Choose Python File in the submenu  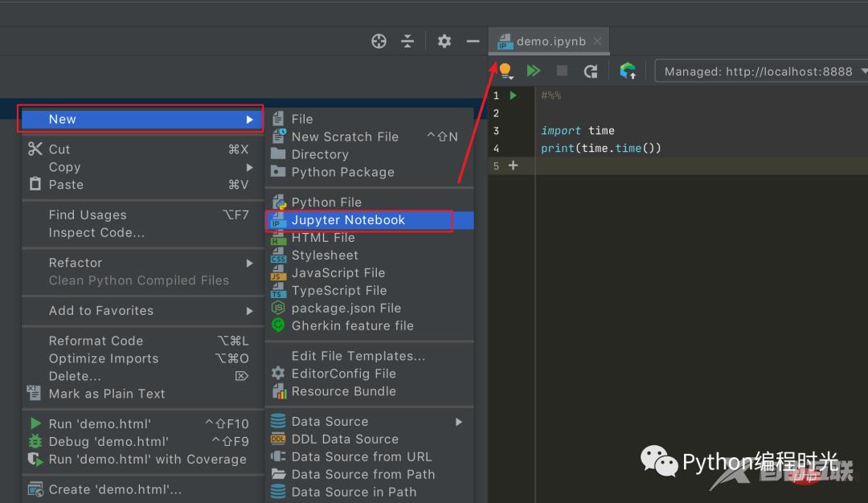click(327, 202)
